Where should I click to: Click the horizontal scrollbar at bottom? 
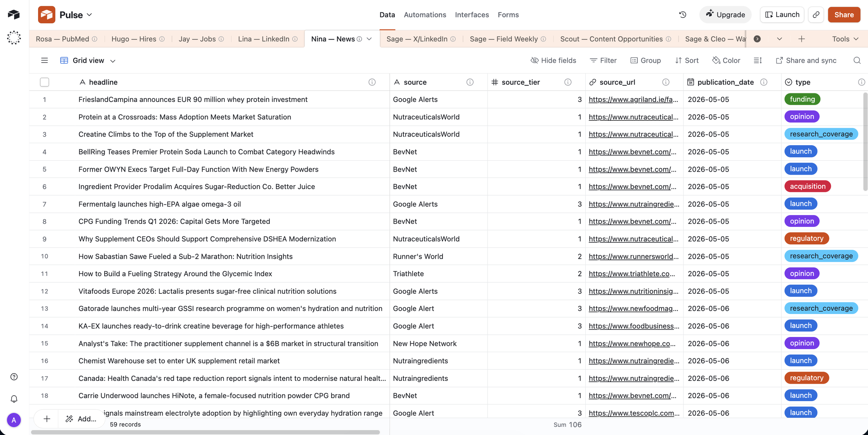pos(205,432)
